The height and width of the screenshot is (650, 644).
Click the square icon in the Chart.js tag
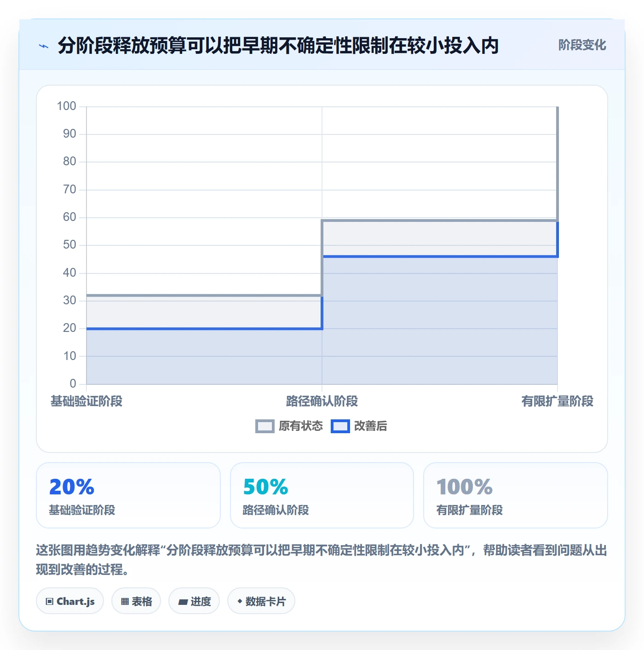(x=50, y=602)
